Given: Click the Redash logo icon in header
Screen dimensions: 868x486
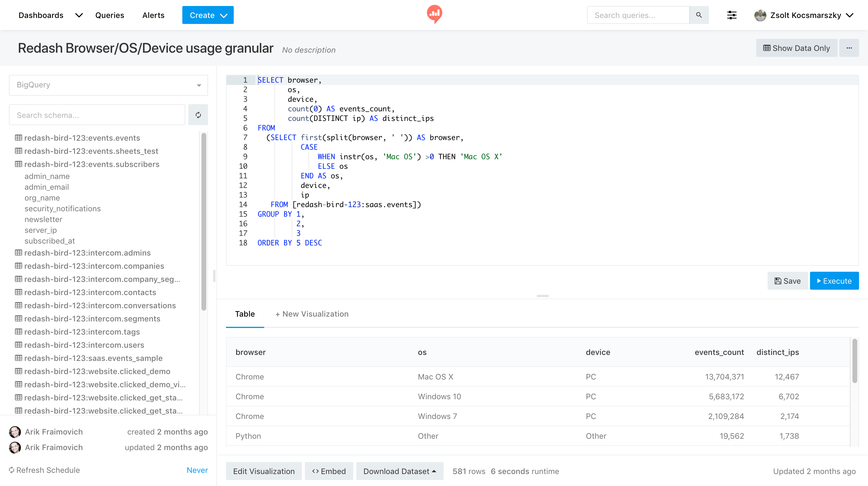Looking at the screenshot, I should pyautogui.click(x=434, y=14).
